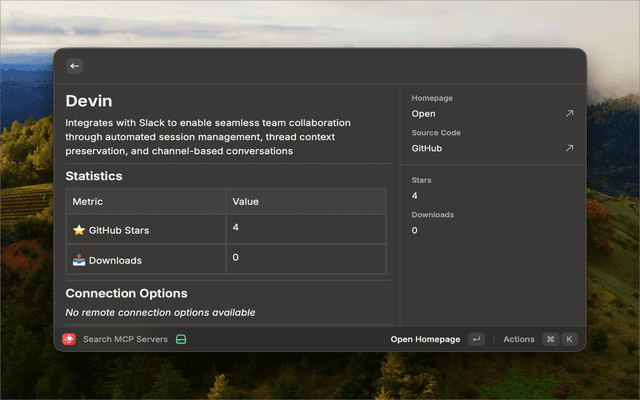Image resolution: width=640 pixels, height=400 pixels.
Task: Click the Command key badge near Actions
Action: pyautogui.click(x=550, y=339)
